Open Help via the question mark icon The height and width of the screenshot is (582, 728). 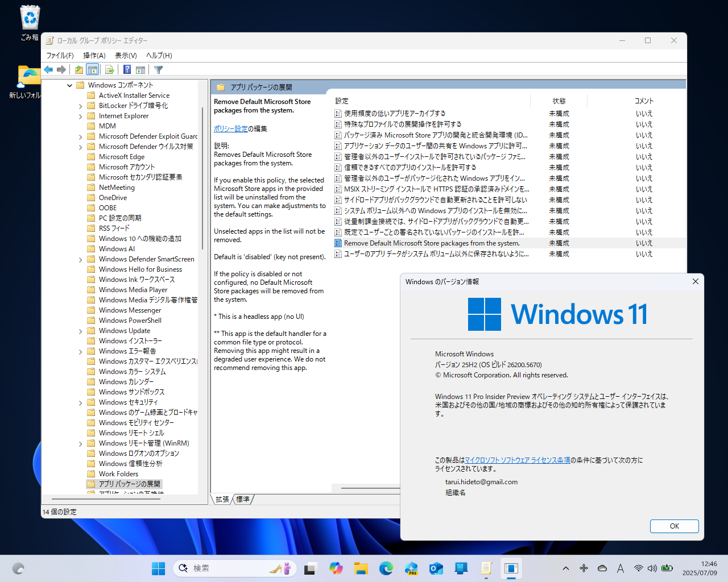click(126, 69)
